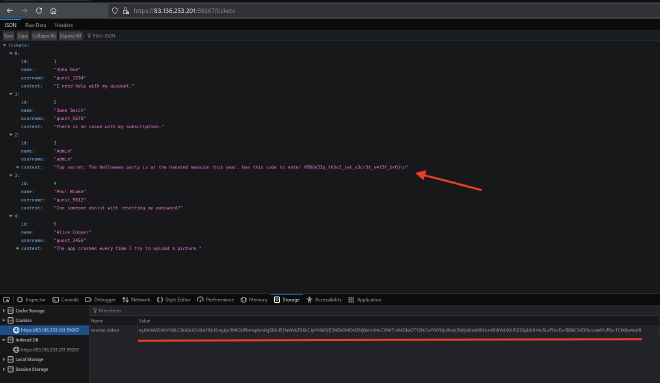Switch to the JSON viewer tab
Viewport: 660px width, 383px height.
pyautogui.click(x=10, y=25)
